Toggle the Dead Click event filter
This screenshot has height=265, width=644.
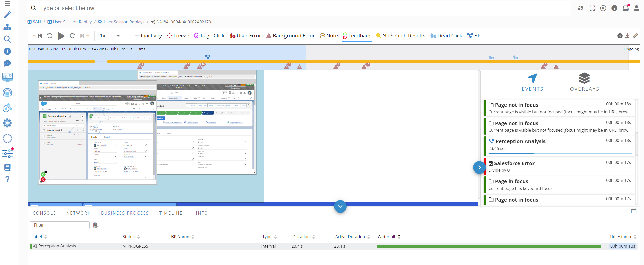(x=446, y=36)
